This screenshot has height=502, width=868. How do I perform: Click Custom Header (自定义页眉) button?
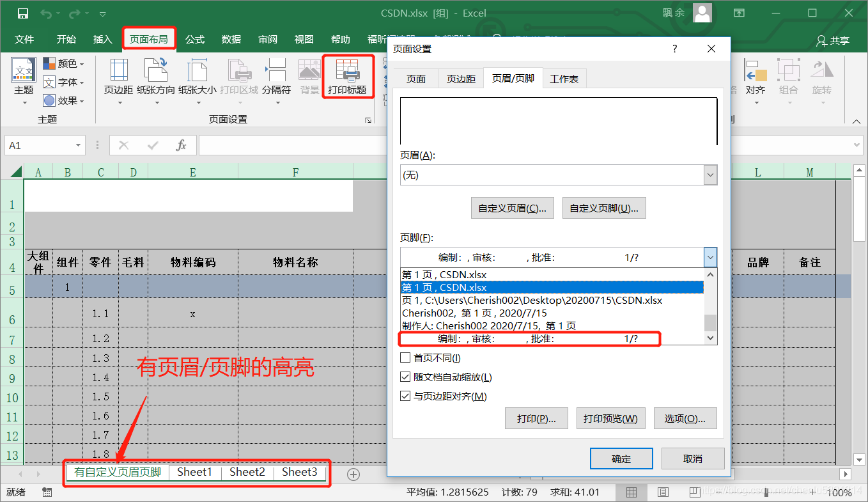click(x=513, y=208)
